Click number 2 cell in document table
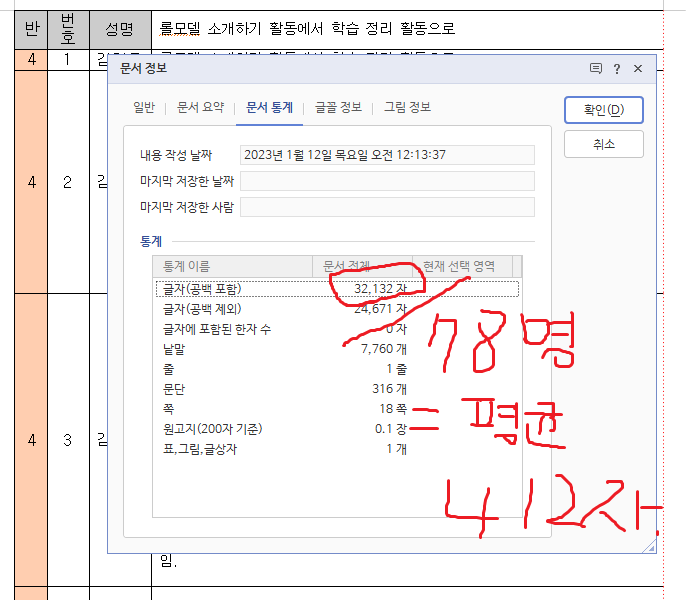The image size is (694, 600). [x=68, y=182]
